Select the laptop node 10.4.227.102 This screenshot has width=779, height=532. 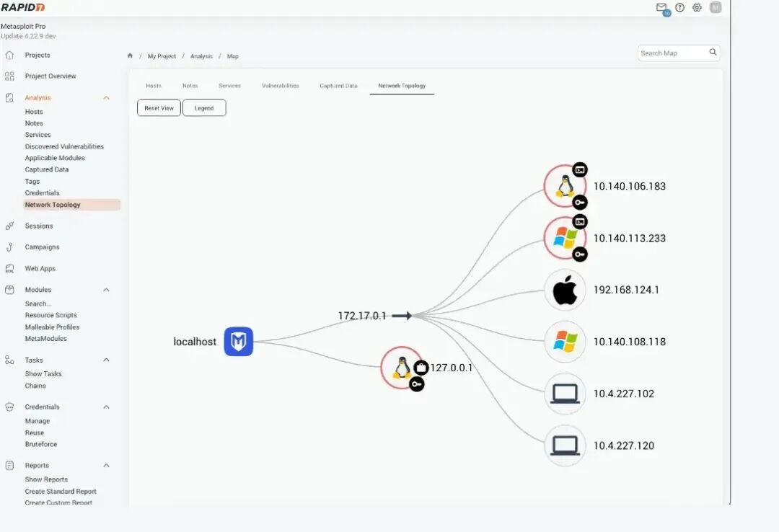(565, 394)
